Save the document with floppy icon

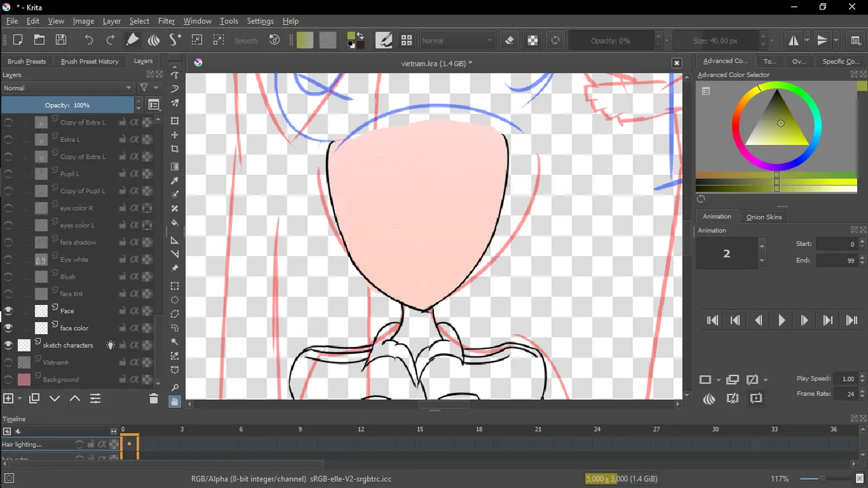tap(60, 40)
